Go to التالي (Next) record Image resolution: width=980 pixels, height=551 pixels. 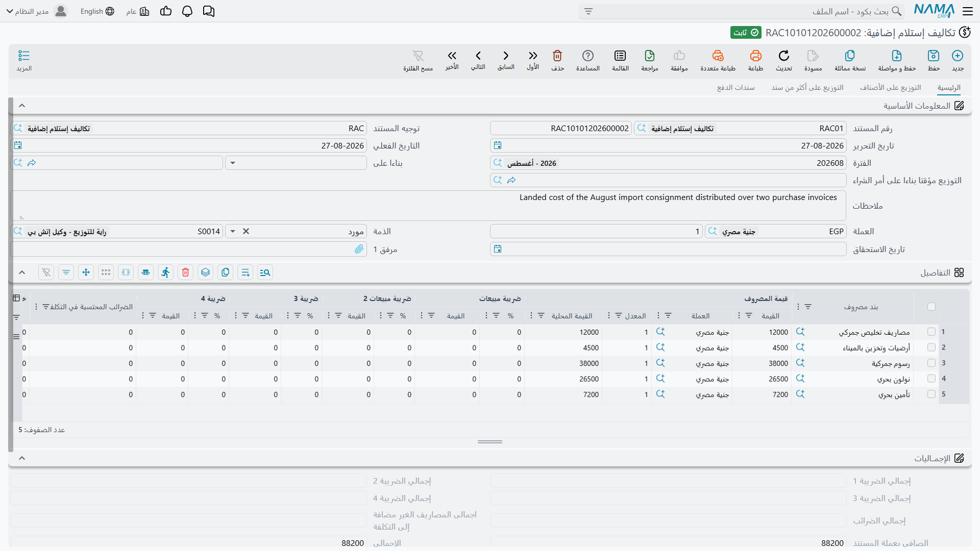pos(478,56)
